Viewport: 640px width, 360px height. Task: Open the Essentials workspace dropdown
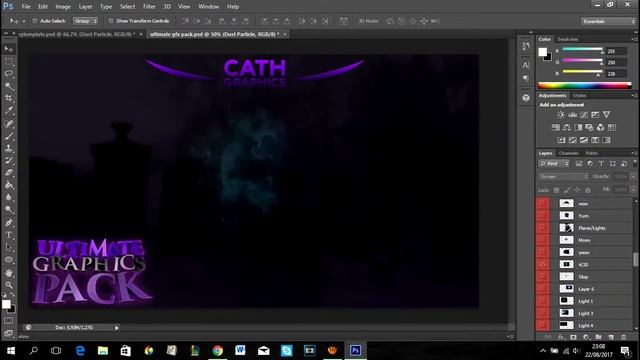click(x=608, y=21)
